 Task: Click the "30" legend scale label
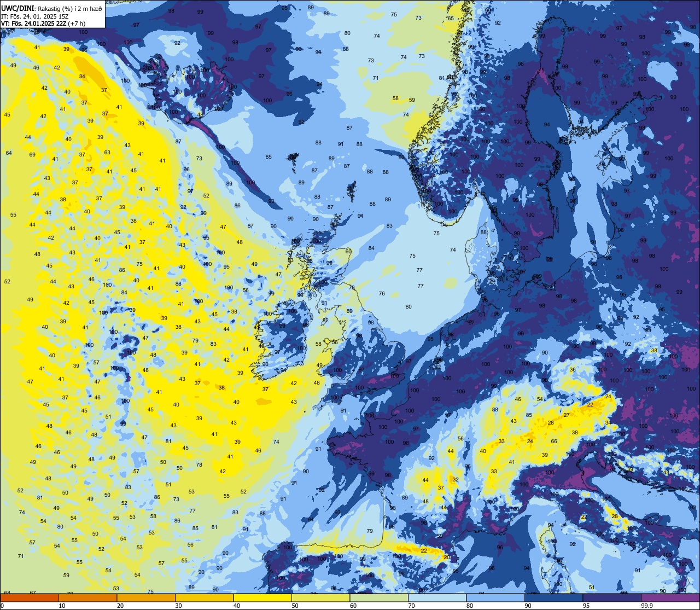tap(178, 606)
